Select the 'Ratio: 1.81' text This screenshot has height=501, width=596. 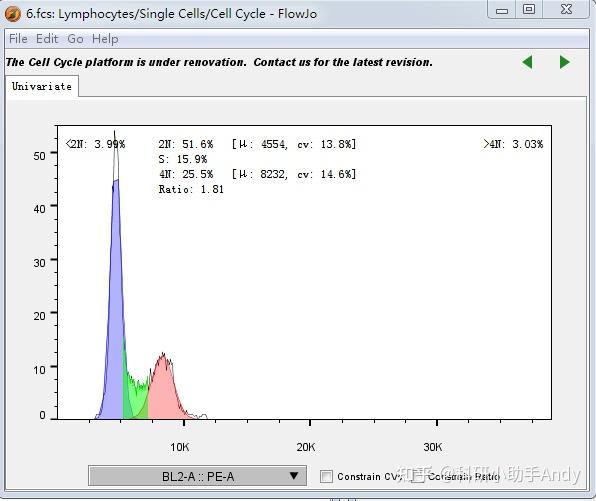191,189
